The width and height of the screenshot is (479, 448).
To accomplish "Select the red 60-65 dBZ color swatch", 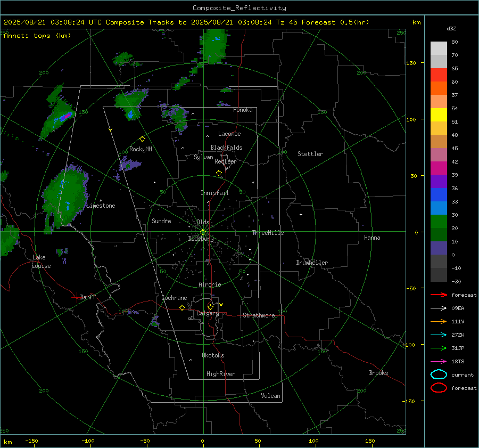I will tap(439, 75).
